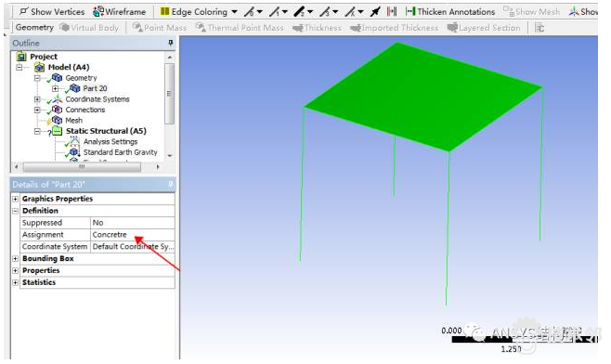Click the green roof surface of the model
Viewport: 611px width, 364px height.
(x=422, y=96)
